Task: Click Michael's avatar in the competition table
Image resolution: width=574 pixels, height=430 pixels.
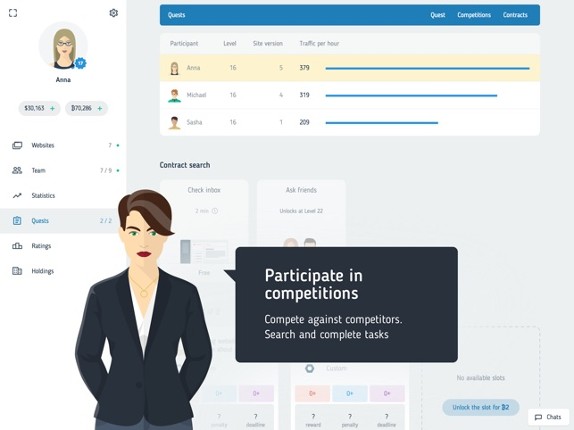Action: [x=175, y=95]
